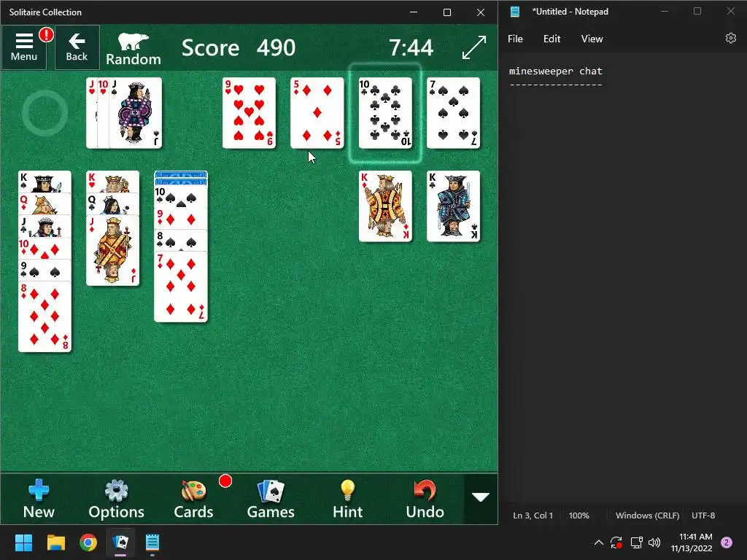Viewport: 747px width, 560px height.
Task: Select the 9 of hearts foundation pile
Action: coord(249,113)
